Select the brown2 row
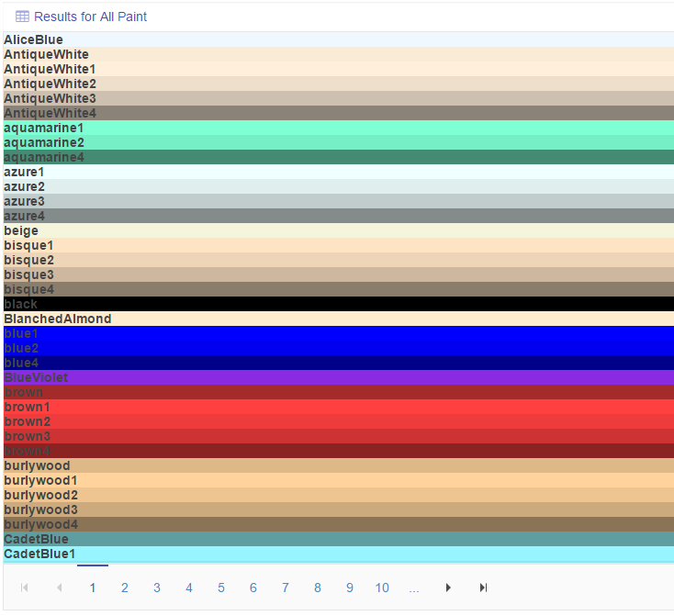The image size is (674, 616). 339,421
